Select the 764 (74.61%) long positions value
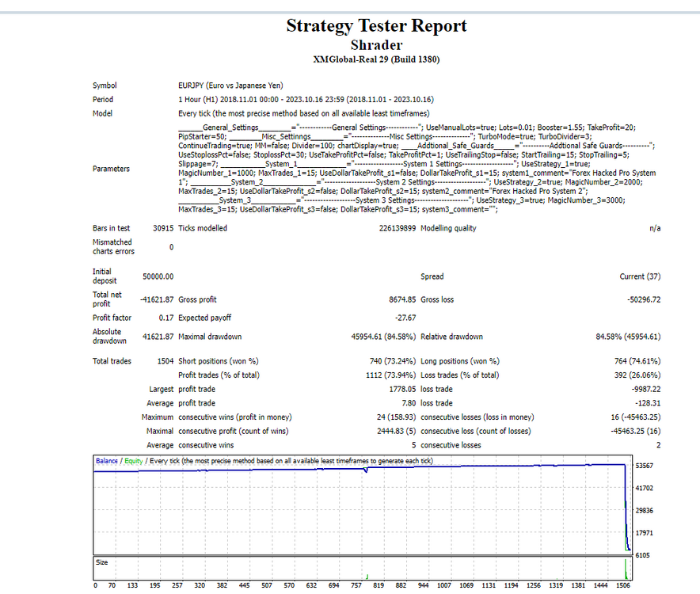Viewport: 700px width, 594px height. (637, 361)
